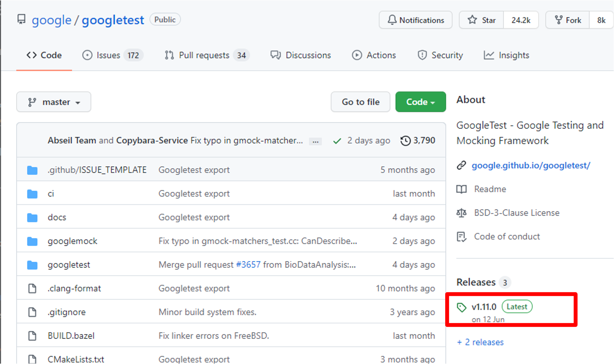Click the Go to file button
The height and width of the screenshot is (364, 614).
361,102
